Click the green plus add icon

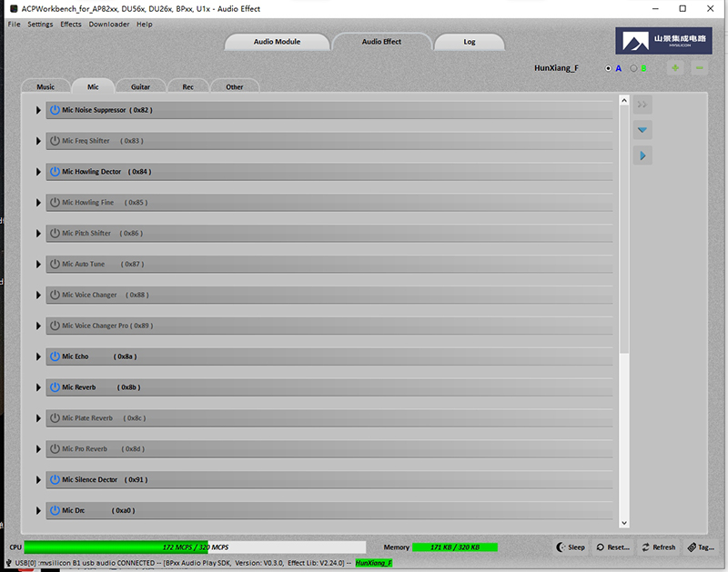click(x=675, y=68)
